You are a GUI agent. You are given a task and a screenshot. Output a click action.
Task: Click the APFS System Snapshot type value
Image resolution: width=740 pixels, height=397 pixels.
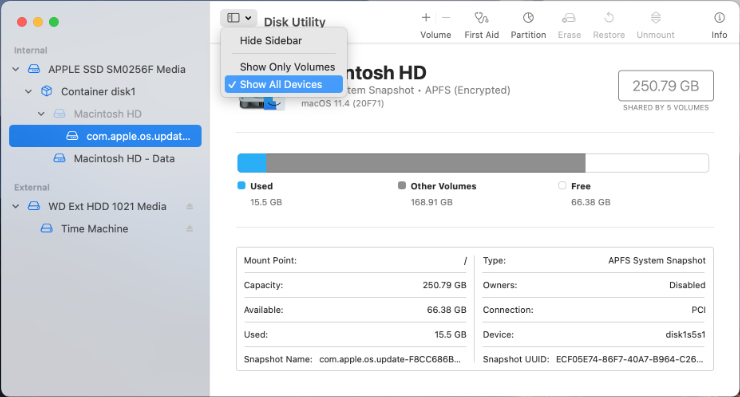pyautogui.click(x=657, y=261)
